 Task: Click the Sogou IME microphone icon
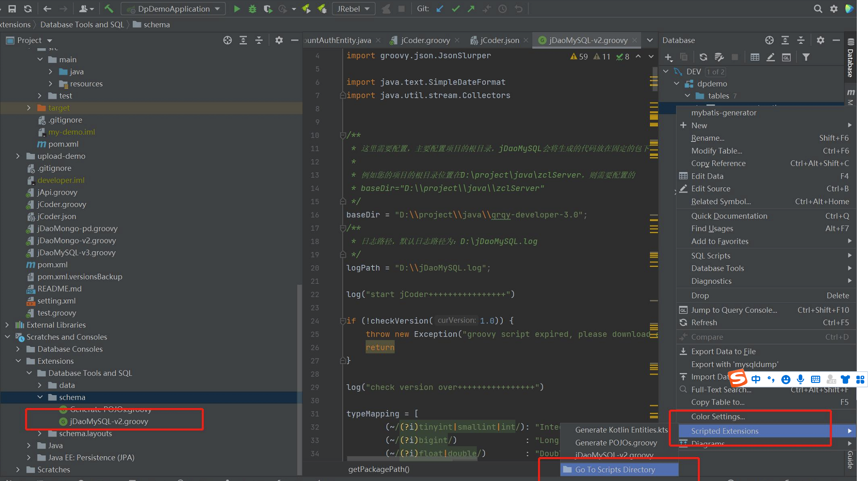[800, 379]
